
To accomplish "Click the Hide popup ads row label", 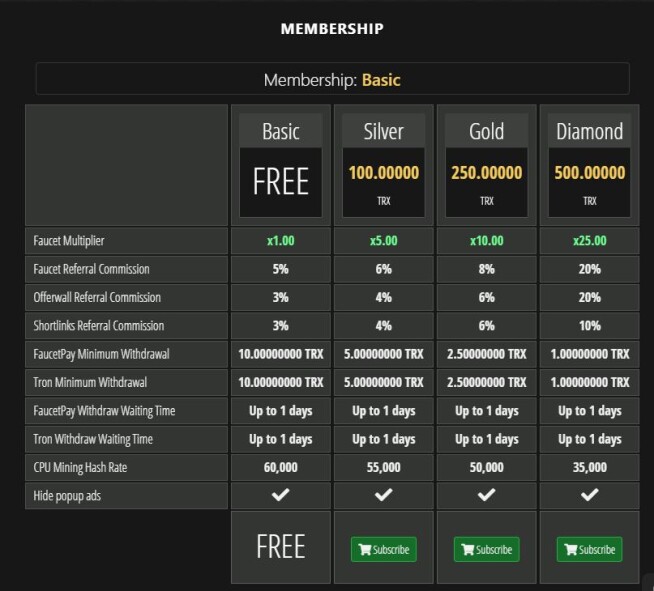I will pyautogui.click(x=67, y=496).
